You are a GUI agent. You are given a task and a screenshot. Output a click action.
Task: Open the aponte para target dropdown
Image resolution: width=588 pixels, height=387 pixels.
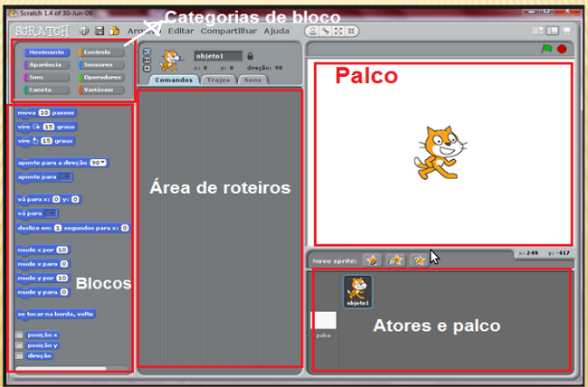coord(65,176)
